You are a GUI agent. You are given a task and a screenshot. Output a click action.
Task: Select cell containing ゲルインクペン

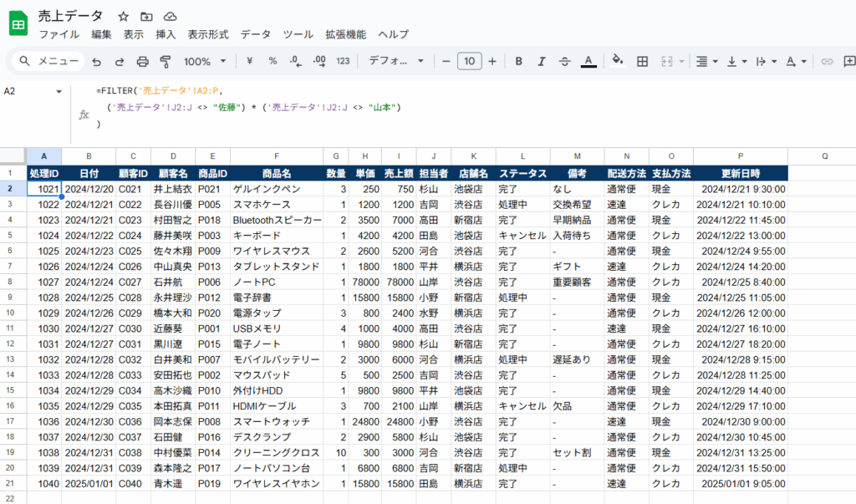point(277,189)
